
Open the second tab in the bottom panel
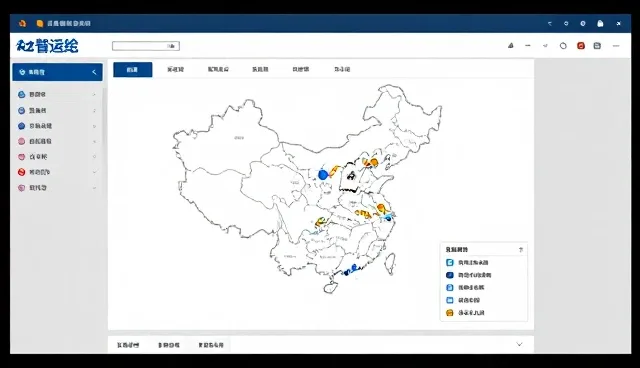pyautogui.click(x=169, y=345)
